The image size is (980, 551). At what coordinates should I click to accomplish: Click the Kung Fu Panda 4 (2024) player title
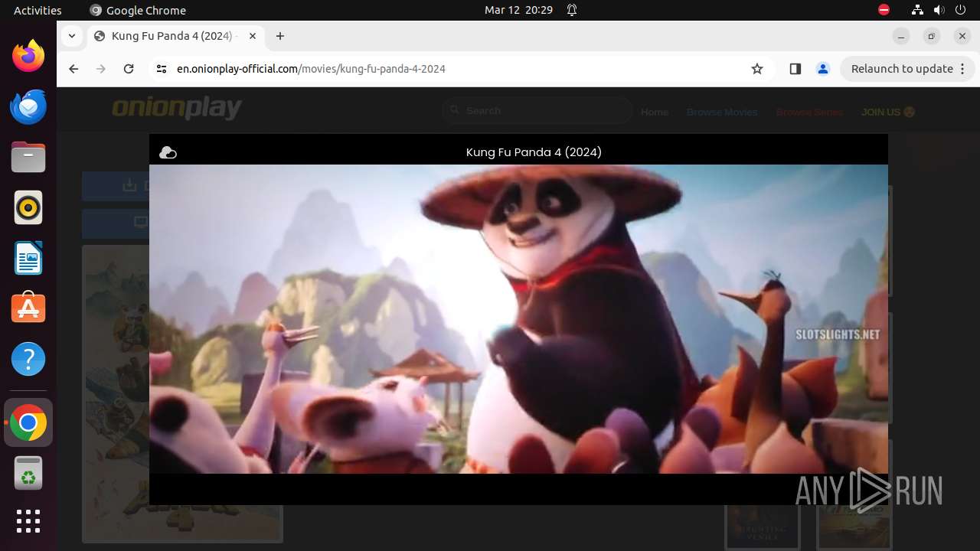[x=534, y=152]
